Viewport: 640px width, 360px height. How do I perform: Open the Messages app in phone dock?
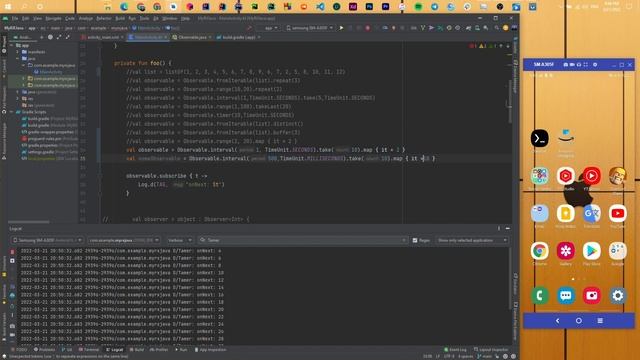pyautogui.click(x=566, y=296)
